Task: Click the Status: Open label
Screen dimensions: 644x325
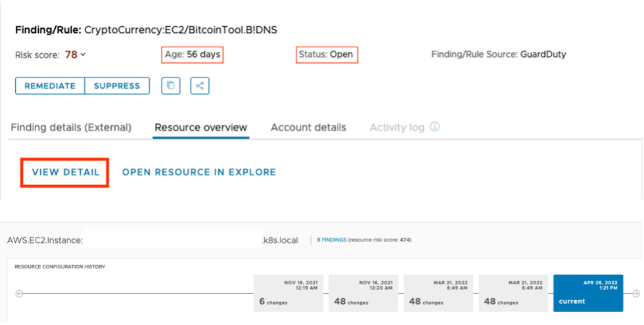Action: (x=326, y=54)
